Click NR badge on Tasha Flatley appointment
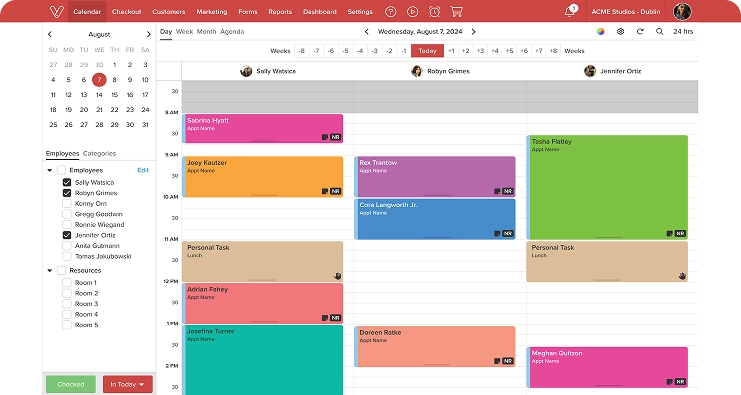741x395 pixels. [681, 233]
